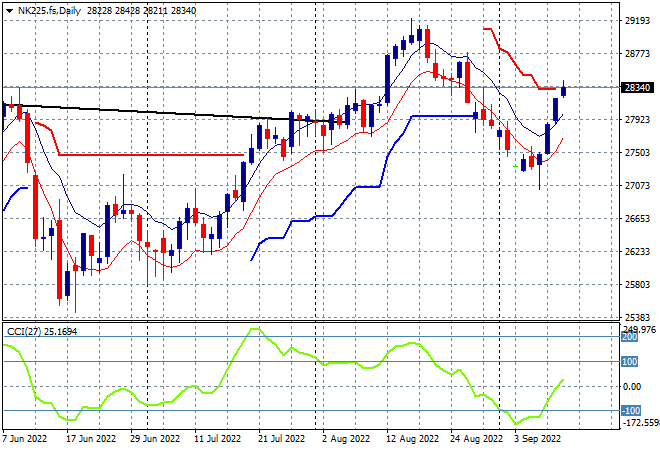Select the black descending trendline
The image size is (660, 450).
(177, 114)
